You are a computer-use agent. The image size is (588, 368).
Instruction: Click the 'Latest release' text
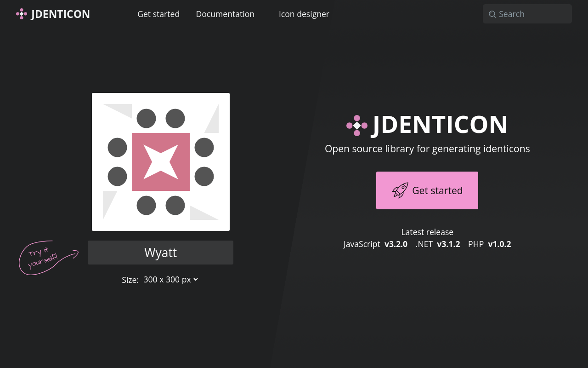click(x=427, y=232)
